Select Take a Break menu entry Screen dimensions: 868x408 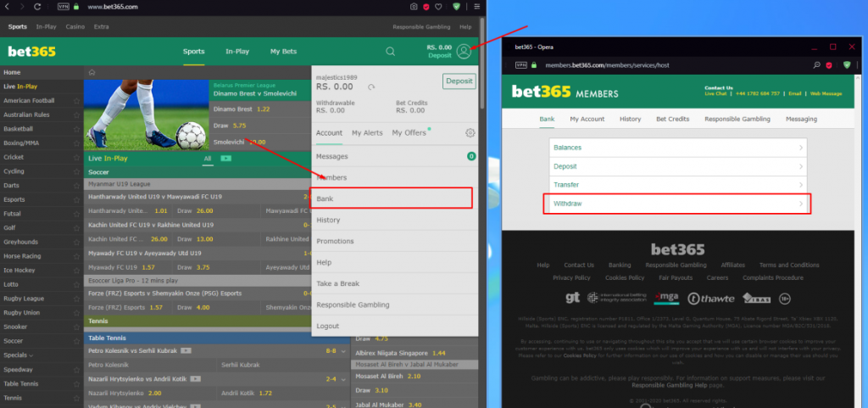[x=395, y=283]
